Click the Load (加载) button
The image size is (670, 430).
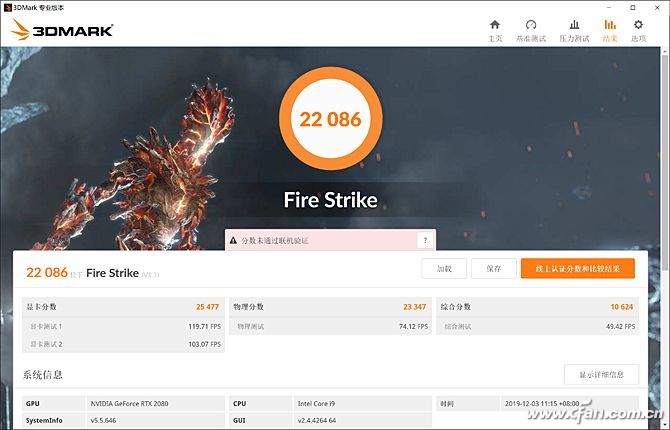[x=444, y=268]
